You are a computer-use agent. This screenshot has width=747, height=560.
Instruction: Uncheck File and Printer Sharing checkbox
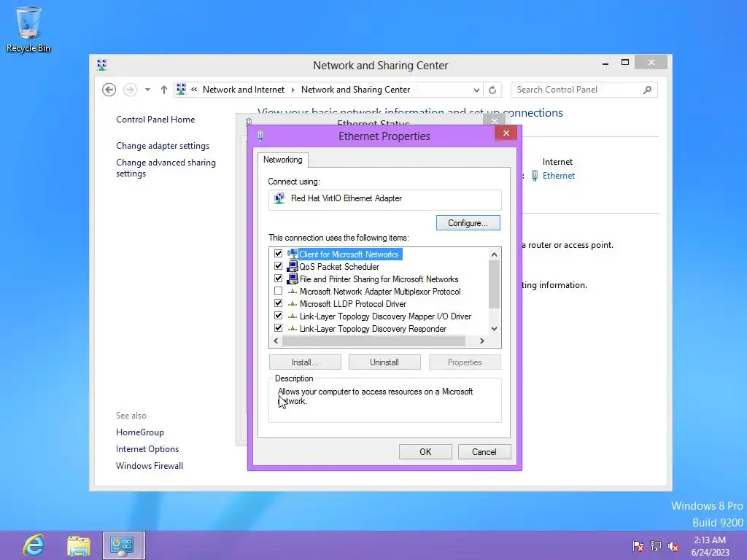point(278,279)
